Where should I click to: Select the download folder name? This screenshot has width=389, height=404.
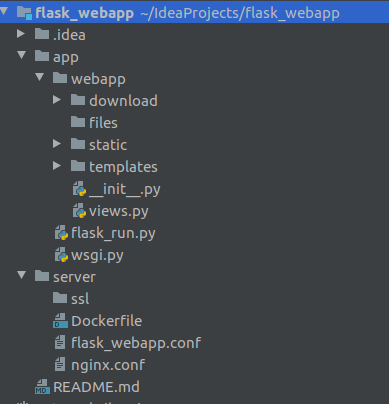pos(123,101)
